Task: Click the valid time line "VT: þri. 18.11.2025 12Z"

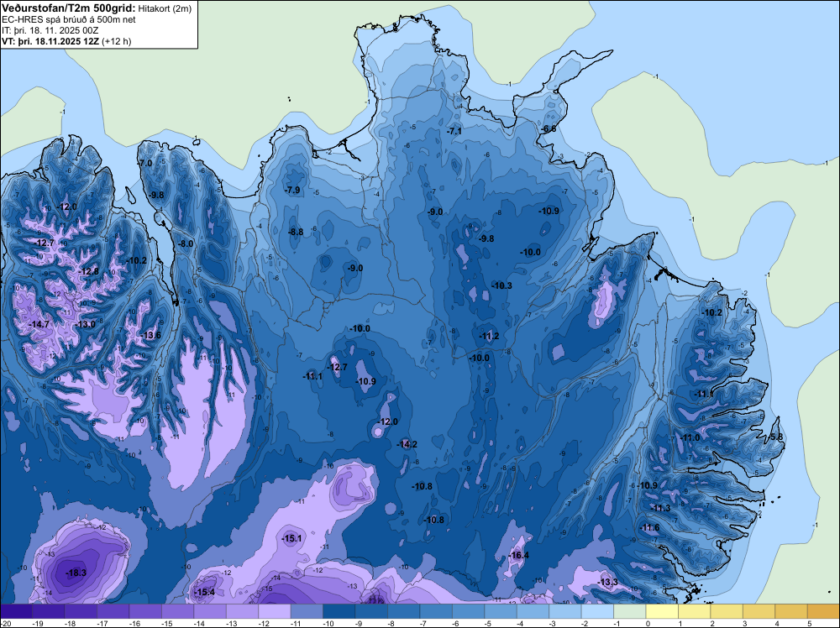Action: [x=50, y=41]
